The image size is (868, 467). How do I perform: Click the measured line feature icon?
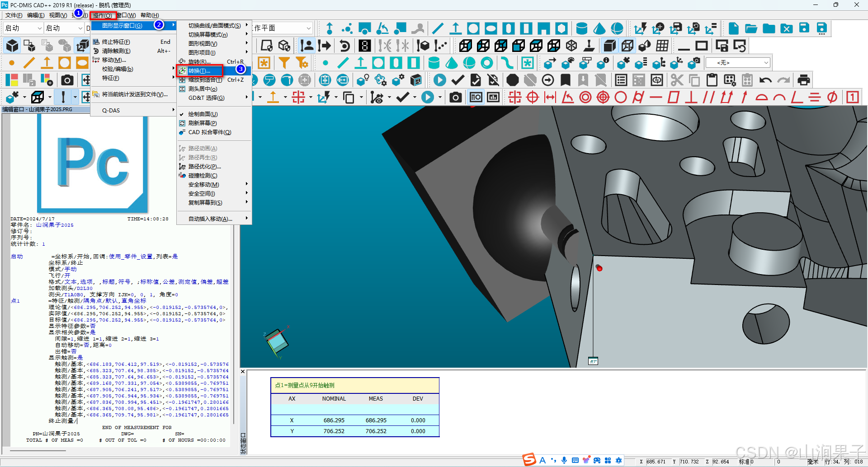tap(438, 28)
